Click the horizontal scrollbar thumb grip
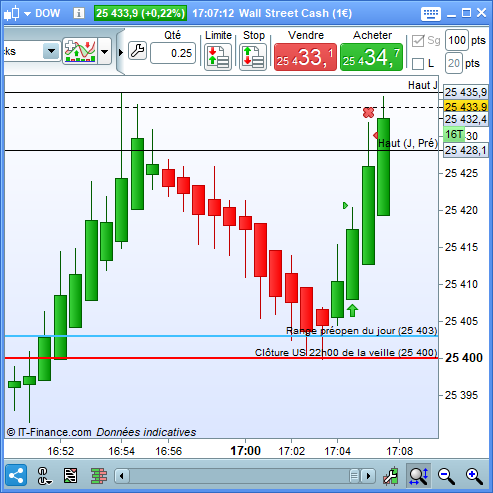 pyautogui.click(x=354, y=476)
